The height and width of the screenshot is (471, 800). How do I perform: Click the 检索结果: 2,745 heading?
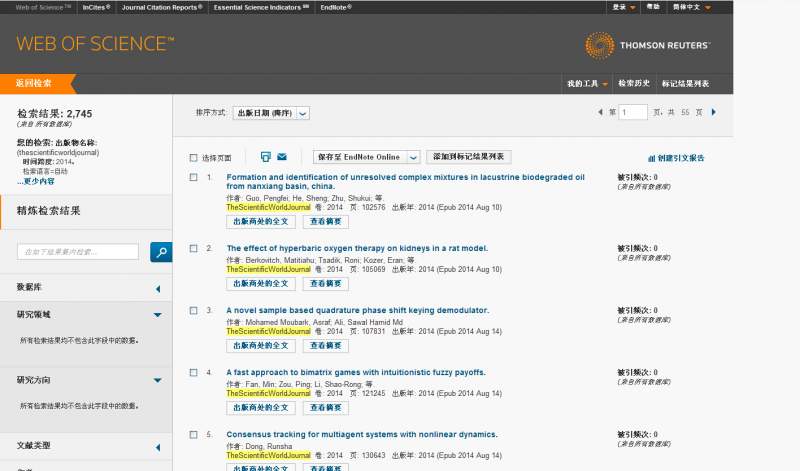55,114
